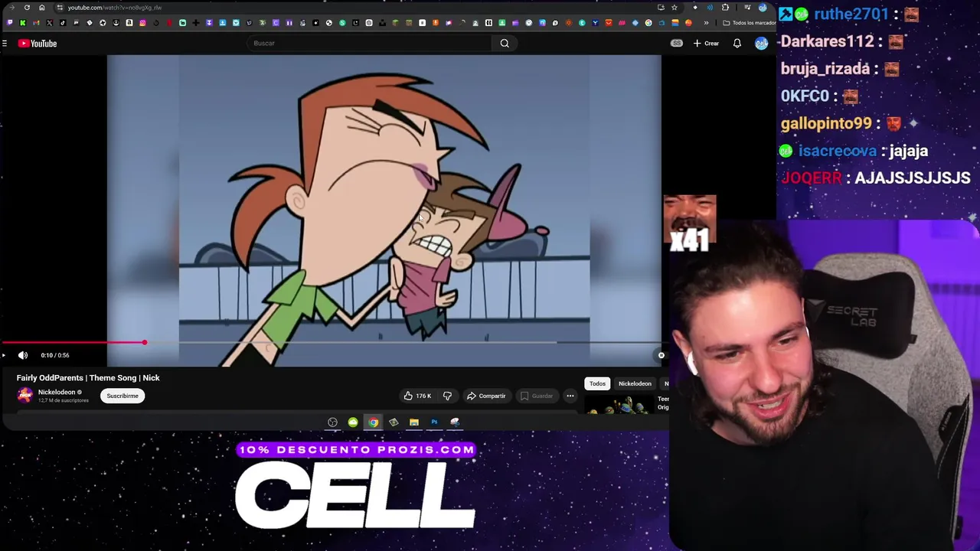This screenshot has width=980, height=551.
Task: Click the OBS icon in the taskbar
Action: [x=332, y=422]
